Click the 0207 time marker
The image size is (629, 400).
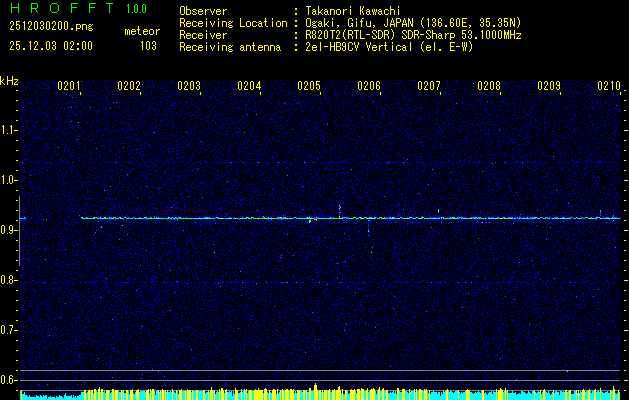[429, 86]
